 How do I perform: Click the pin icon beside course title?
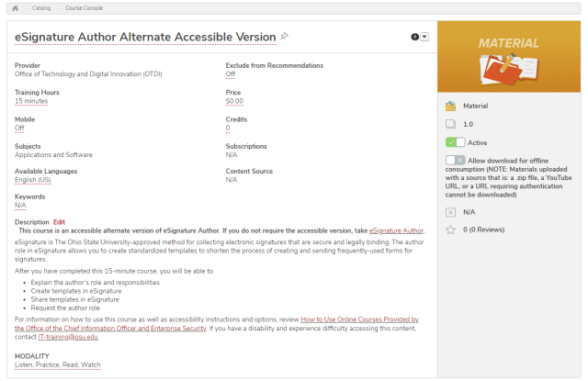coord(285,36)
